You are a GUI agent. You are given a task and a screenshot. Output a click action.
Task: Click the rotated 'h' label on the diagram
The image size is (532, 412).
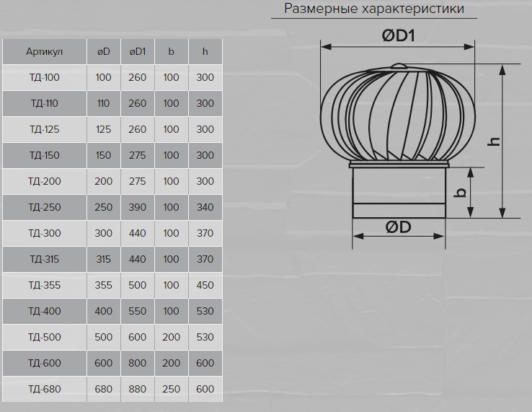[x=495, y=141]
